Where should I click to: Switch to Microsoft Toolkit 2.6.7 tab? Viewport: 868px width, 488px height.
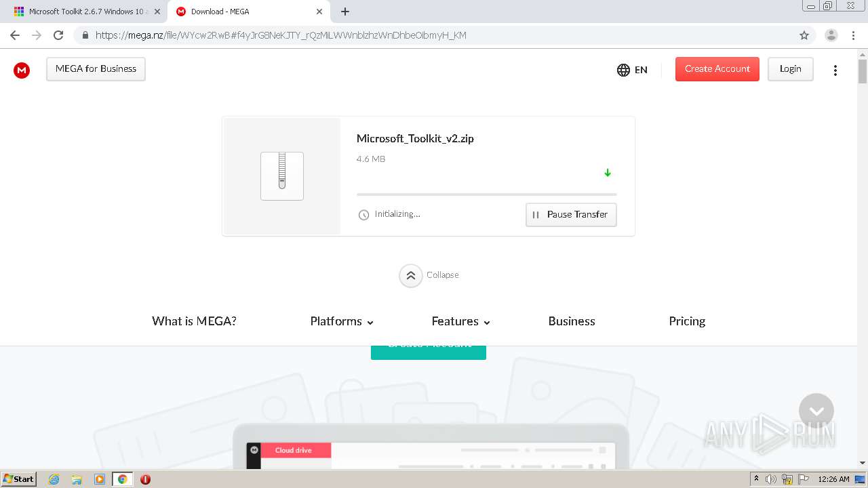85,12
